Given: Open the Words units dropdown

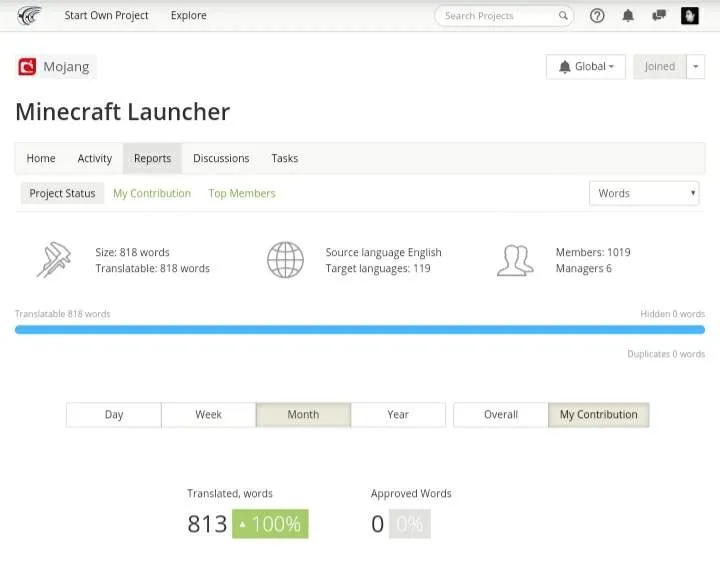Looking at the screenshot, I should [x=644, y=193].
